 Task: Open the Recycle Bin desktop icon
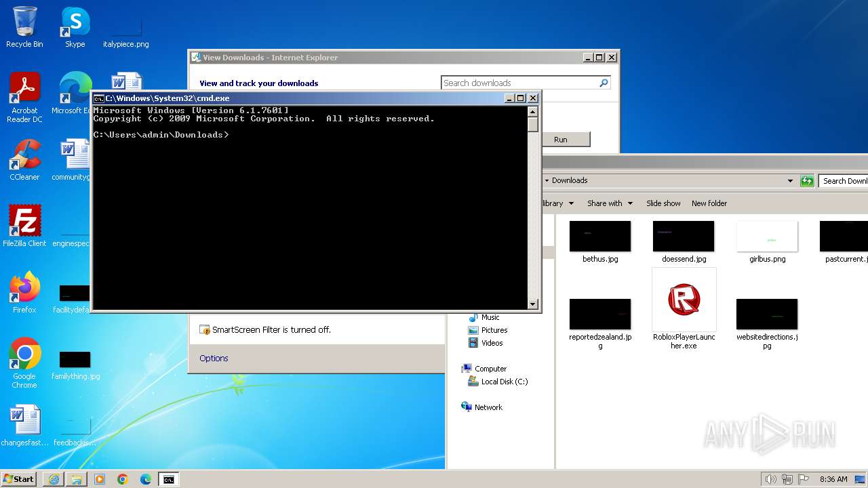pyautogui.click(x=24, y=28)
